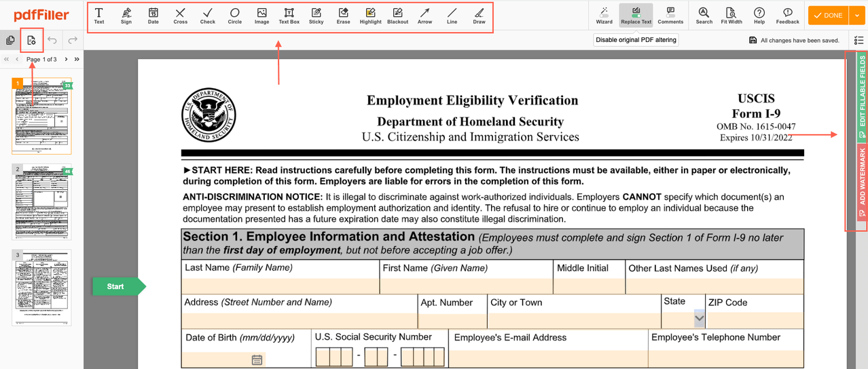Click the Redo arrow
Image resolution: width=868 pixels, height=369 pixels.
(73, 41)
